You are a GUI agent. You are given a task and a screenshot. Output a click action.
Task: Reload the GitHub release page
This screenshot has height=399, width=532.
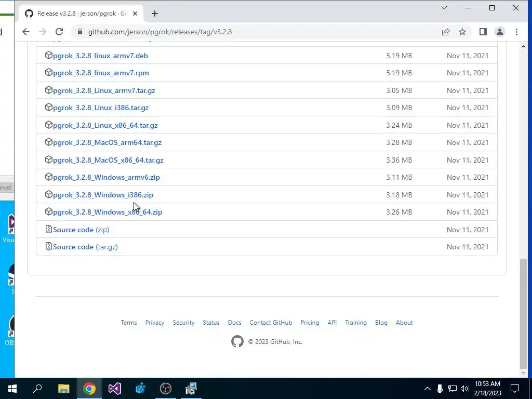coord(59,32)
